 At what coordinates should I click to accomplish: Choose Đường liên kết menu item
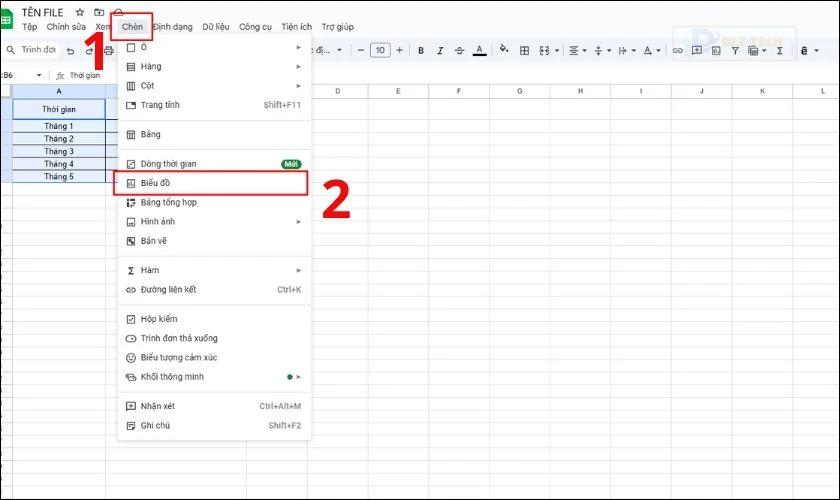214,290
